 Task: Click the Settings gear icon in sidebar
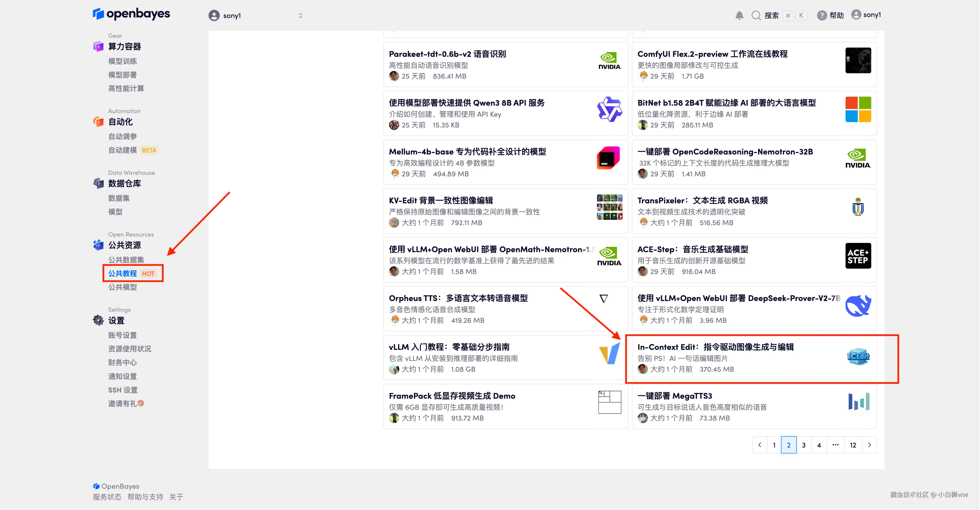coord(98,320)
